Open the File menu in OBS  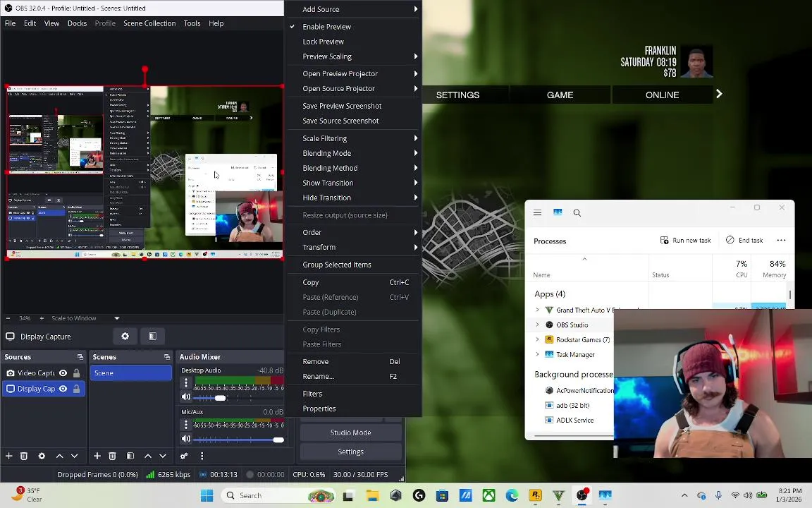point(11,23)
